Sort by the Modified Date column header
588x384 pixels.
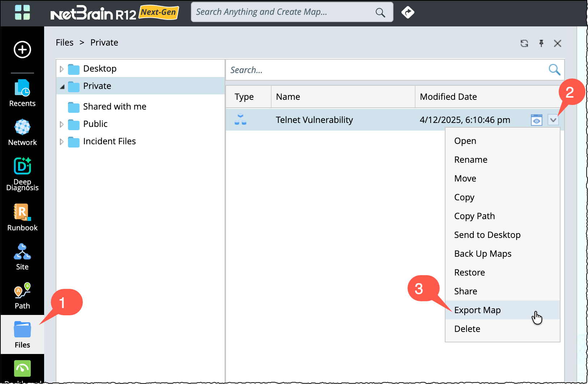coord(490,97)
